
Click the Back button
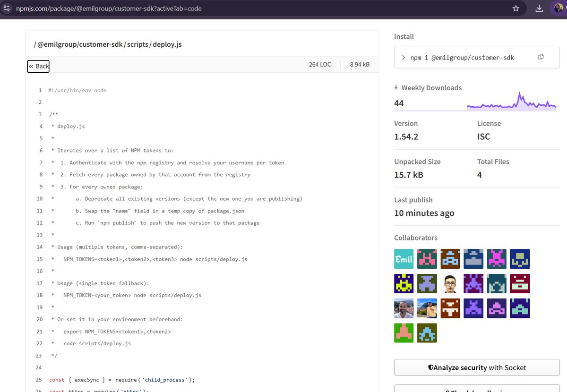38,66
